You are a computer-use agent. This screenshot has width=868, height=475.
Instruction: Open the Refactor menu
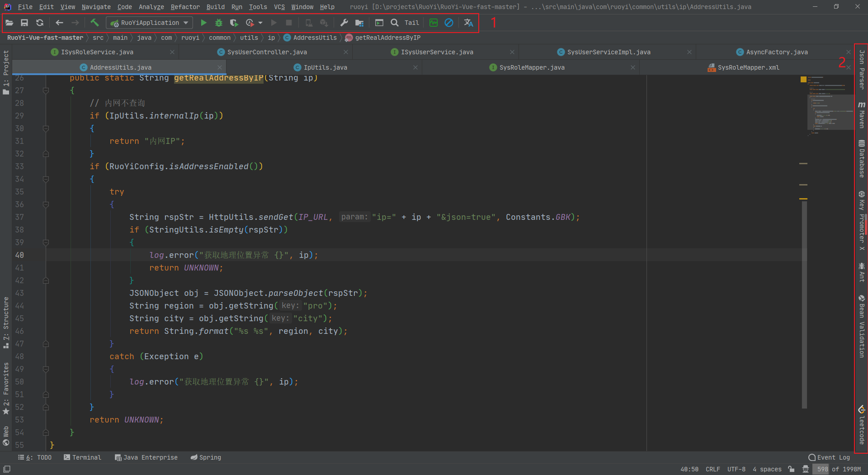pos(185,7)
